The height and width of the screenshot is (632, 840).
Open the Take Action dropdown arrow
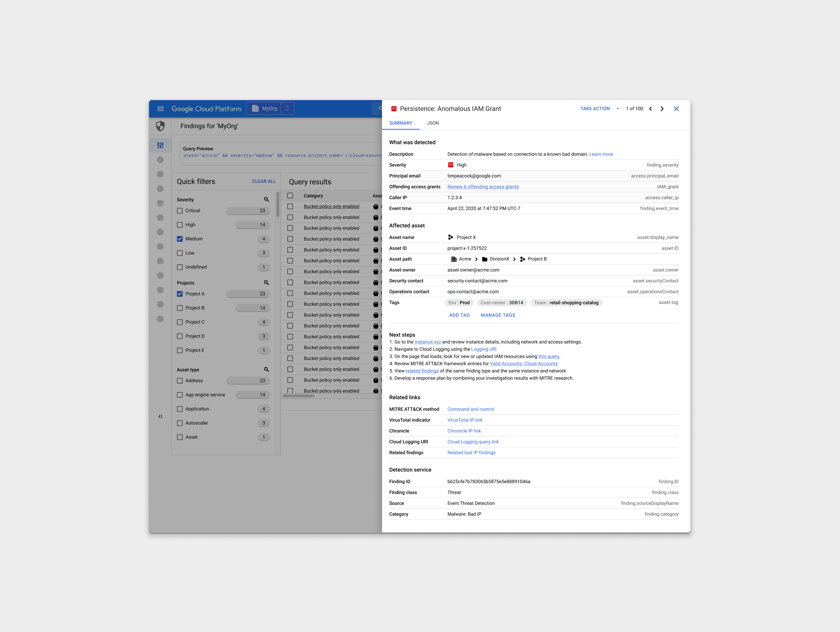pyautogui.click(x=618, y=109)
